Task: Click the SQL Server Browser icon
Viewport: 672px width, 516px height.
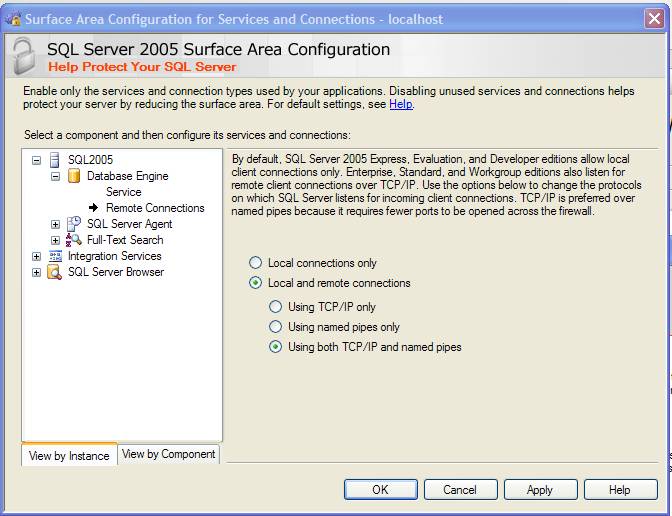Action: click(54, 272)
